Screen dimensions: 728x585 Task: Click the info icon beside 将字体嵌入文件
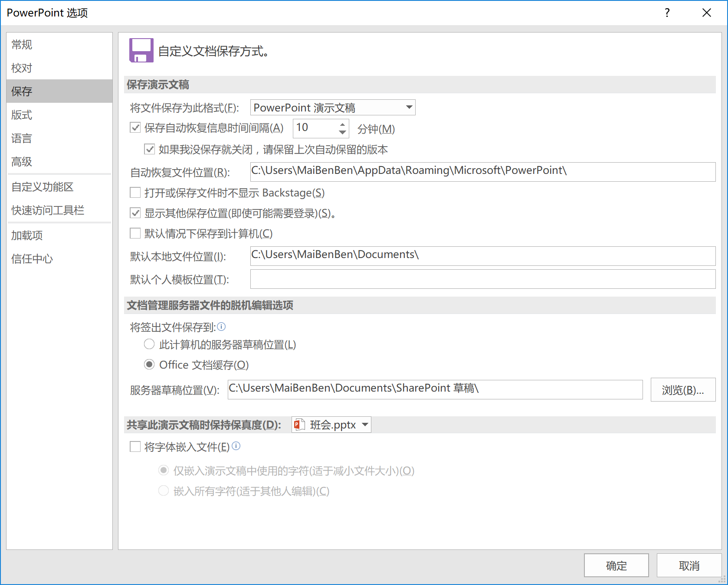pos(236,446)
